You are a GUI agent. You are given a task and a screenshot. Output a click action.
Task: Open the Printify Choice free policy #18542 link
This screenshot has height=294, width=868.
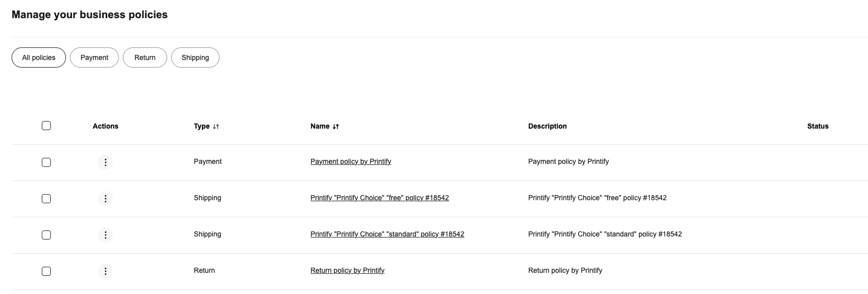(x=380, y=197)
